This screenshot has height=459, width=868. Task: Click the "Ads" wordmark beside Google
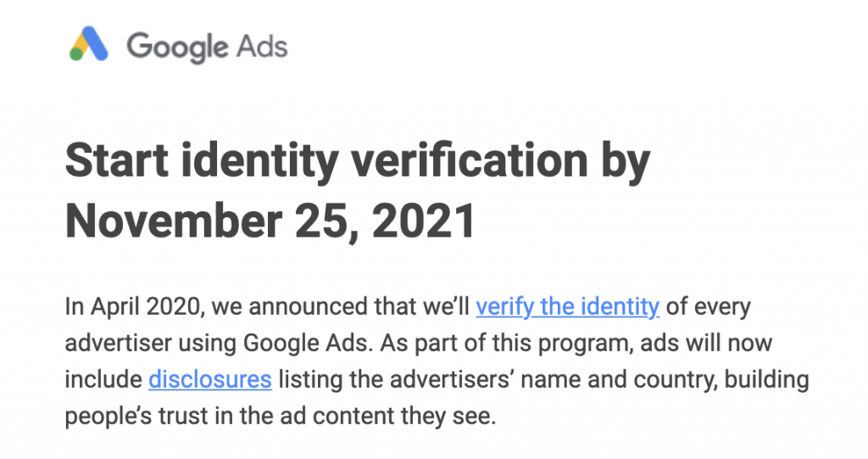pyautogui.click(x=262, y=46)
